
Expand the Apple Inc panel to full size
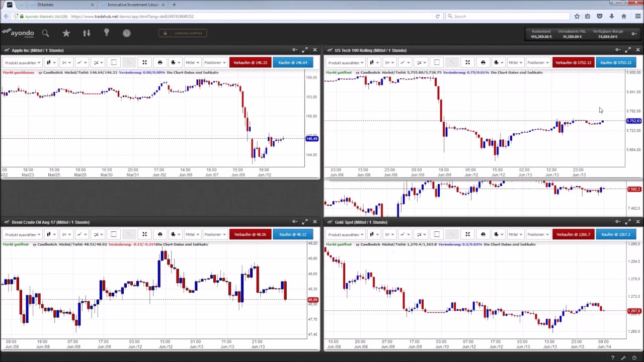[x=305, y=50]
